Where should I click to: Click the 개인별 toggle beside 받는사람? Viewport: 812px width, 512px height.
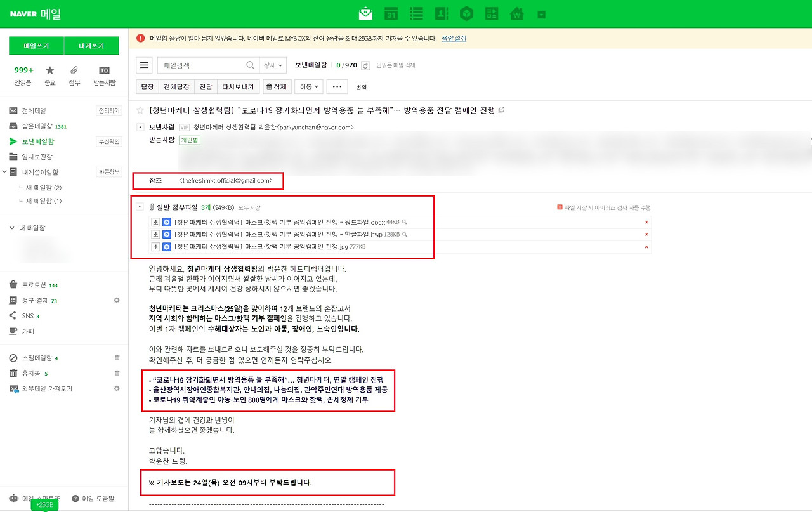click(x=189, y=140)
